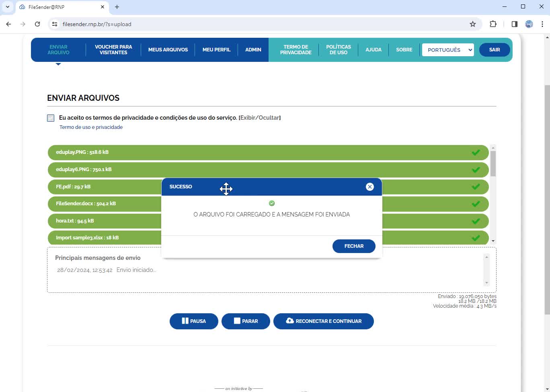Click green checkmark of eduplay6.PNG row
Viewport: 550px width, 392px height.
(x=476, y=169)
